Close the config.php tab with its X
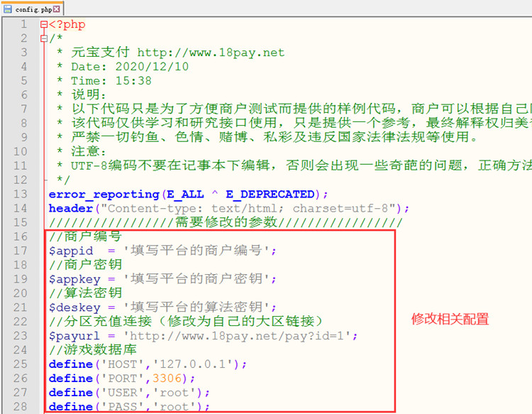The image size is (532, 414). [x=56, y=9]
